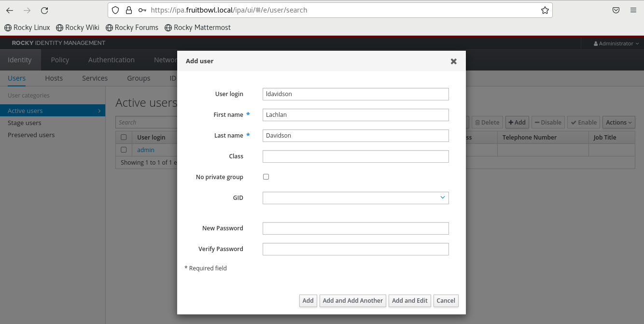This screenshot has width=644, height=324.
Task: Open the Hosts sub-tab
Action: tap(54, 78)
